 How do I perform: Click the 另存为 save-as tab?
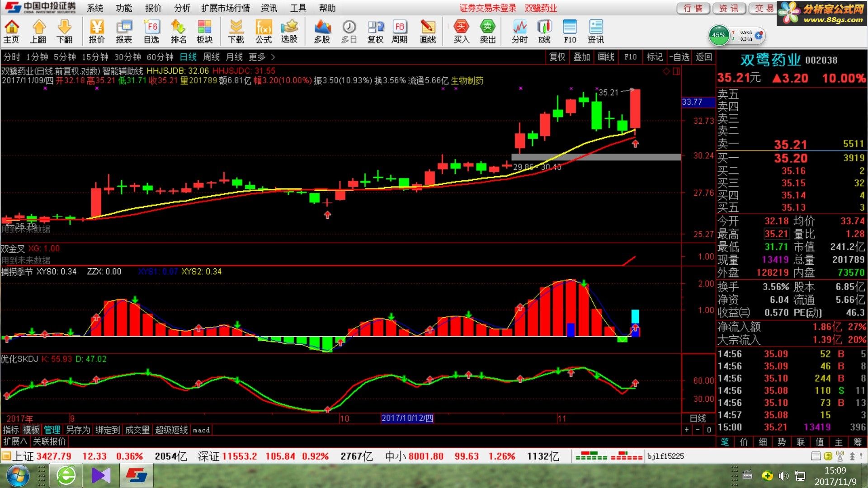coord(78,430)
